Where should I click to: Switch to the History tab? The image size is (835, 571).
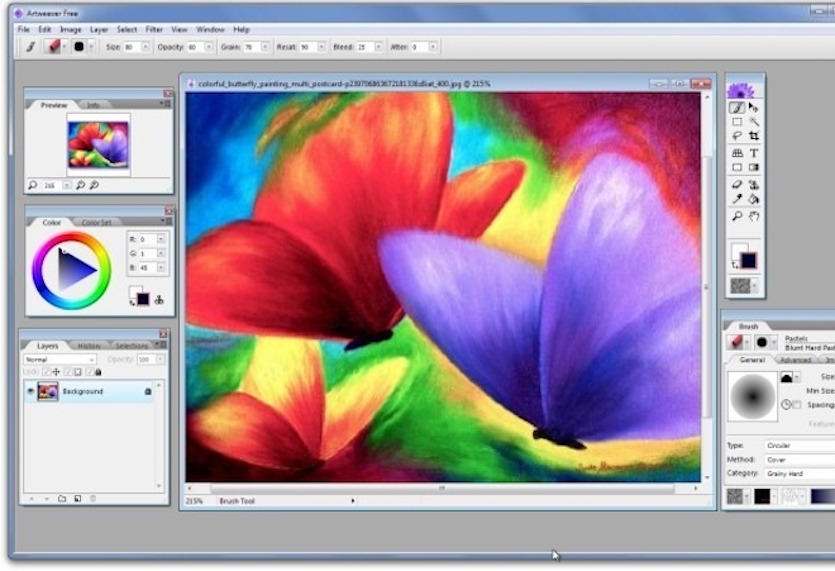89,346
